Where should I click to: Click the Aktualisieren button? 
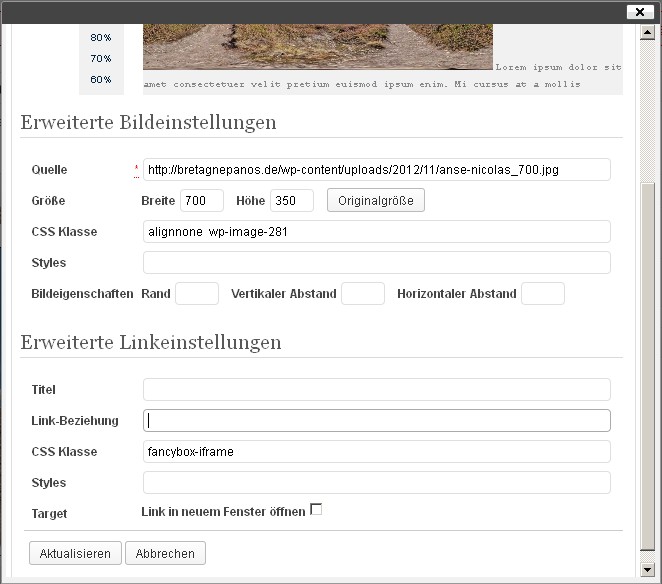pyautogui.click(x=75, y=553)
